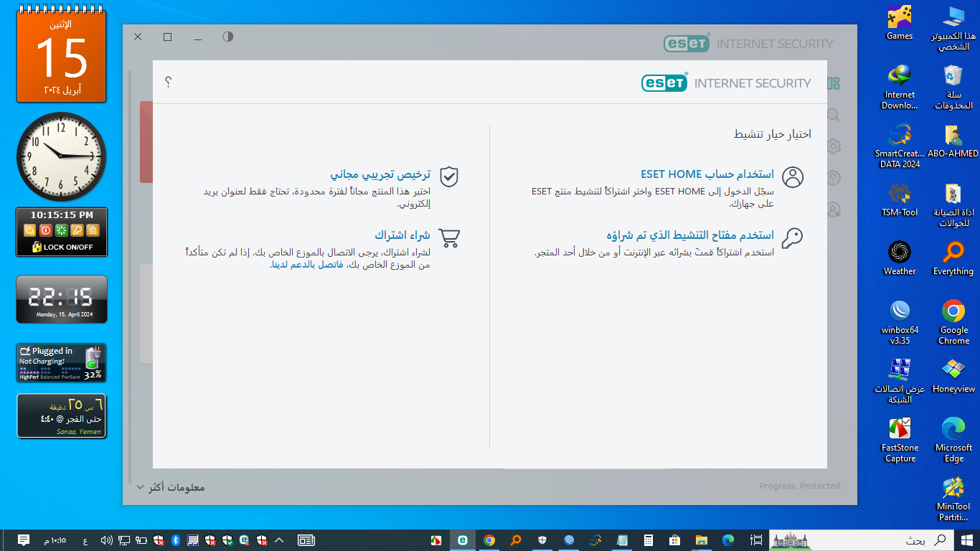Click the key icon in lock gadget
This screenshot has height=551, width=980.
(x=77, y=230)
